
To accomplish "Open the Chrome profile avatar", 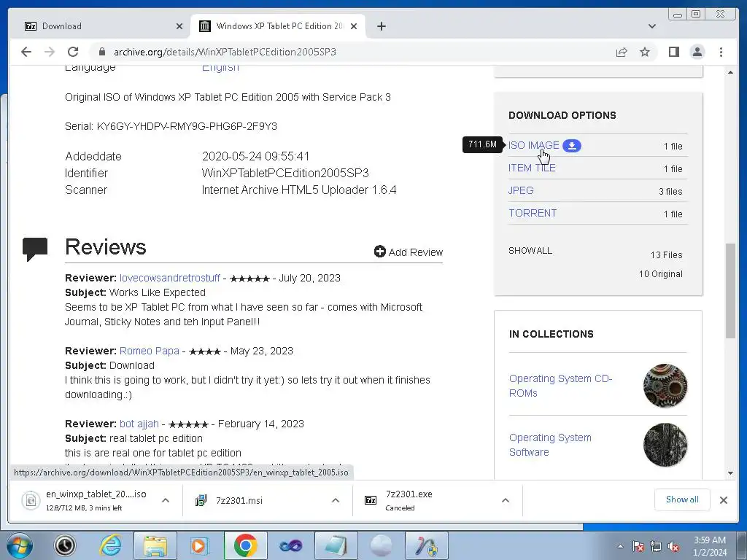I will pos(697,52).
